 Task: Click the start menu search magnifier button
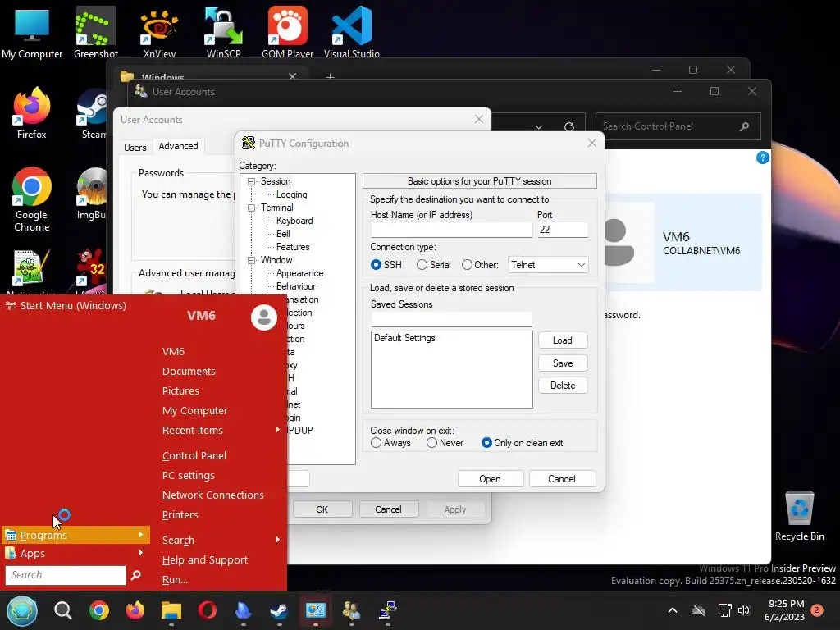135,575
